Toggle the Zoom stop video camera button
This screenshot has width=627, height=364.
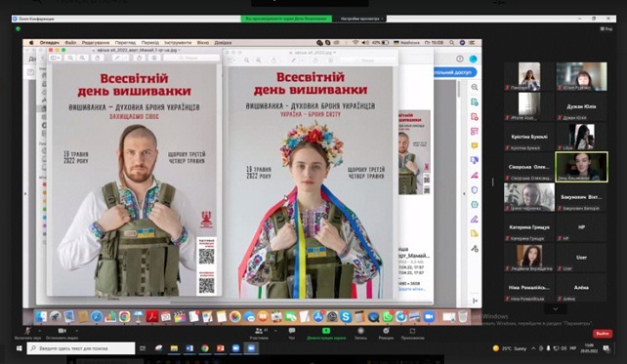[x=62, y=333]
